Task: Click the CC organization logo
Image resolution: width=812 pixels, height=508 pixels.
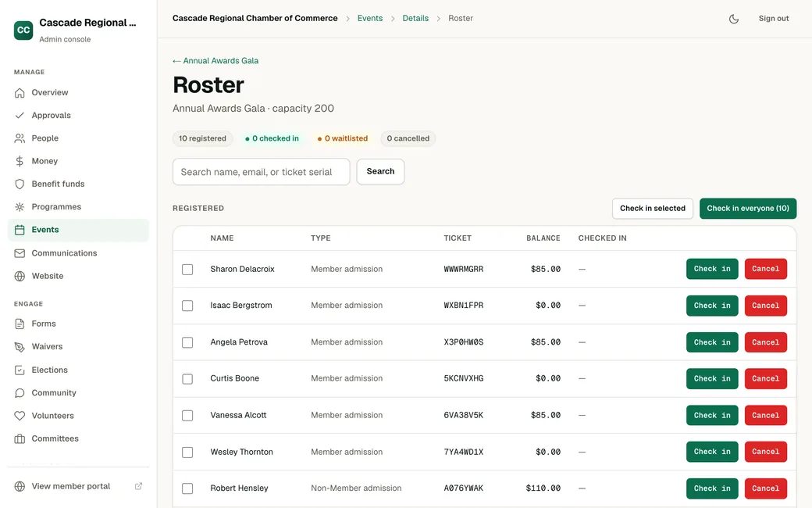Action: 23,30
